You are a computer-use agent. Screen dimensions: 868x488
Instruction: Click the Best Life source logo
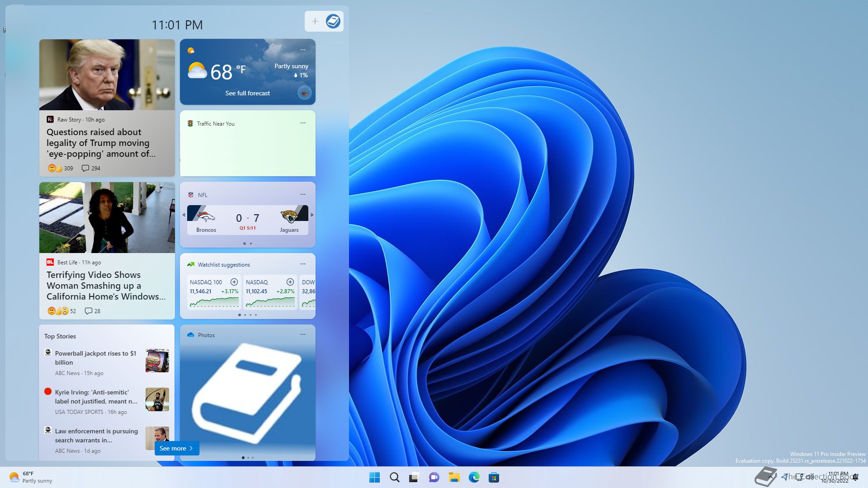tap(50, 262)
